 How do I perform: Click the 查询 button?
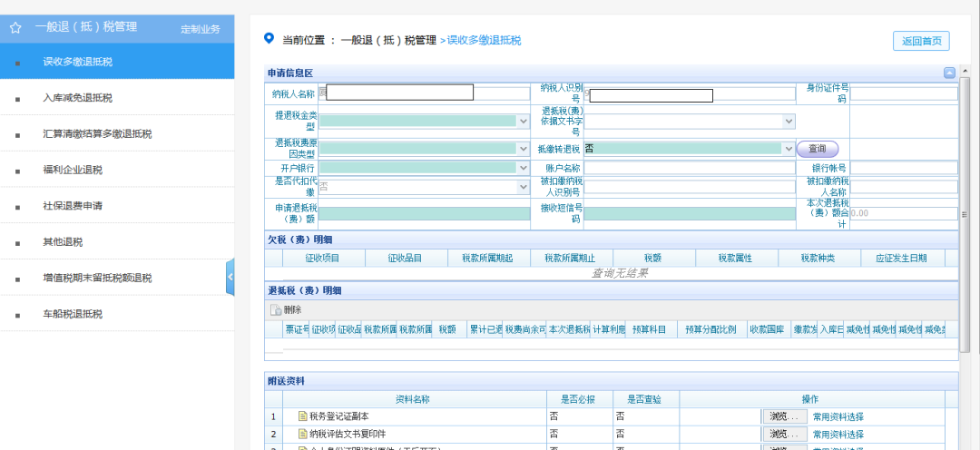[818, 149]
